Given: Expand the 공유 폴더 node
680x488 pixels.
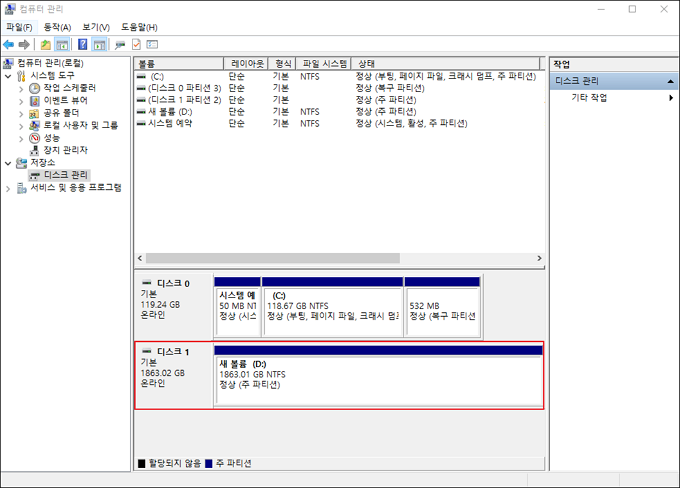Looking at the screenshot, I should (21, 114).
